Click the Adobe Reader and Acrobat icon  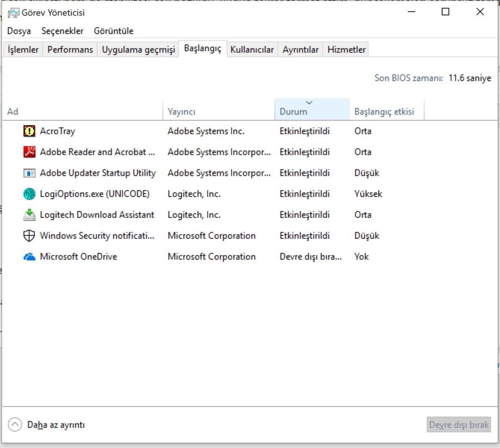pyautogui.click(x=29, y=152)
